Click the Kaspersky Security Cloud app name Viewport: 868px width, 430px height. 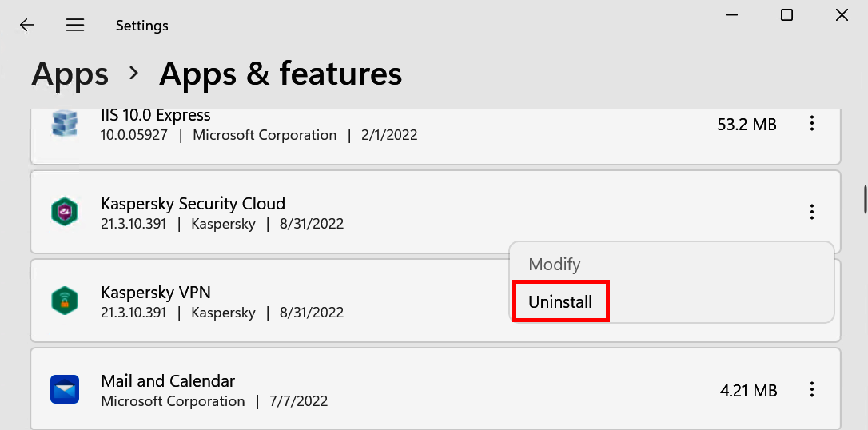(193, 203)
